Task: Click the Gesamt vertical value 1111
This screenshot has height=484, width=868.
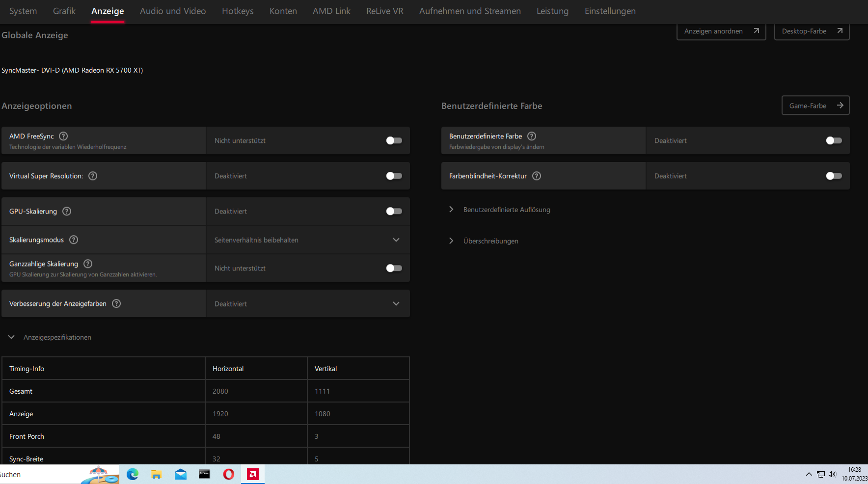Action: 322,391
